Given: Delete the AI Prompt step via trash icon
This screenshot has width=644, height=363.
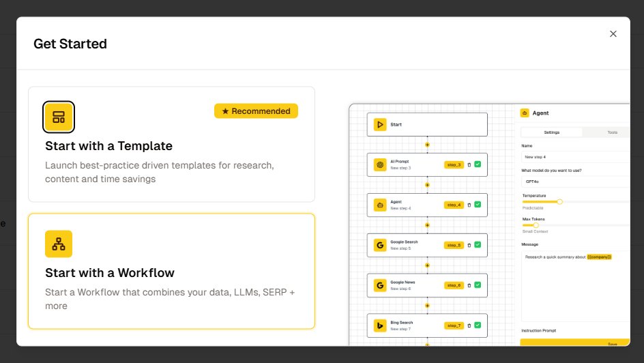Looking at the screenshot, I should [469, 164].
